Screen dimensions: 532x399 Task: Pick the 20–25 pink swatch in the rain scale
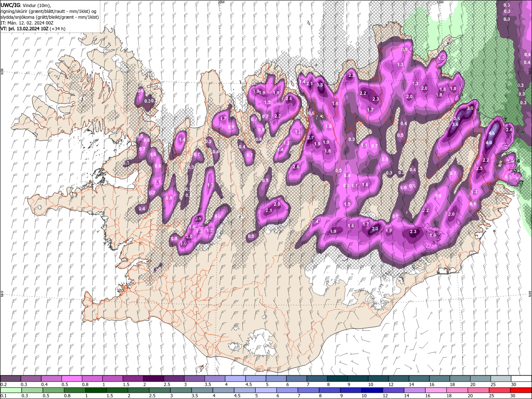[478, 390]
